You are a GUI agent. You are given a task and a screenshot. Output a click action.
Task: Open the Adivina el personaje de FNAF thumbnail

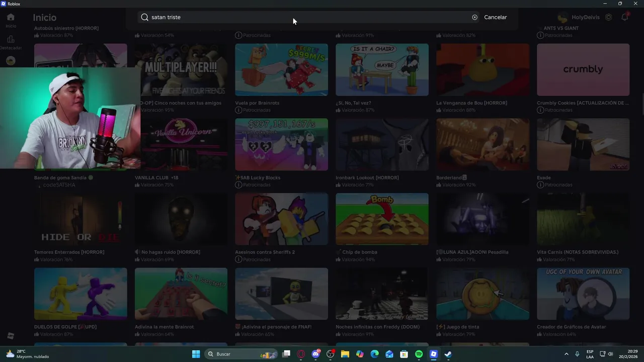tap(281, 294)
